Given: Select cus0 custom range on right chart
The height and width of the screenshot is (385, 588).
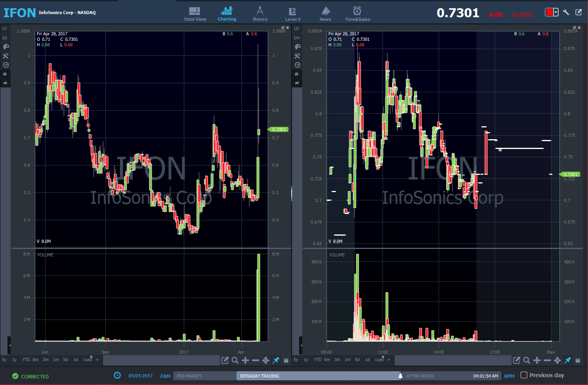Looking at the screenshot, I should click(379, 360).
